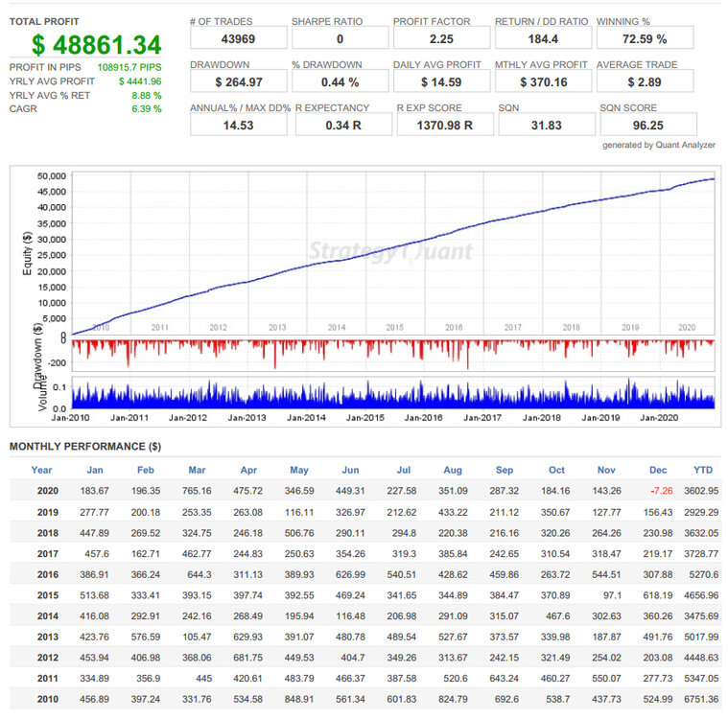This screenshot has width=728, height=719.
Task: Select the 2020 year row label
Action: point(48,491)
